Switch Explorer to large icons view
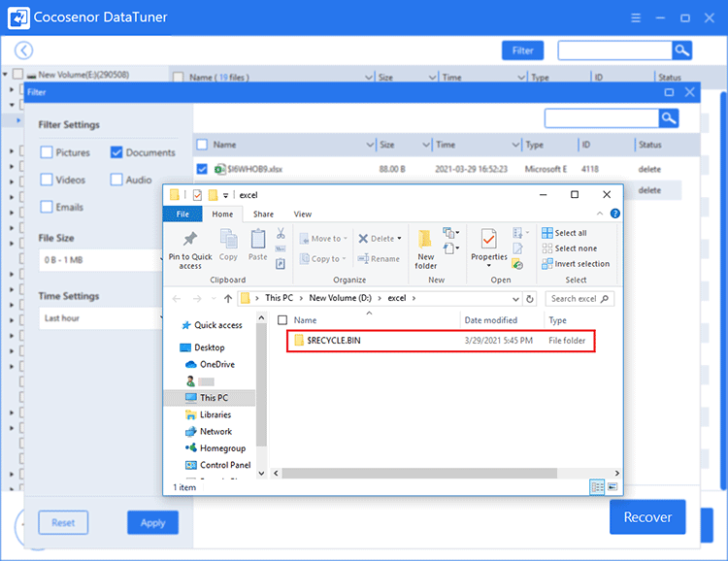 (x=612, y=486)
